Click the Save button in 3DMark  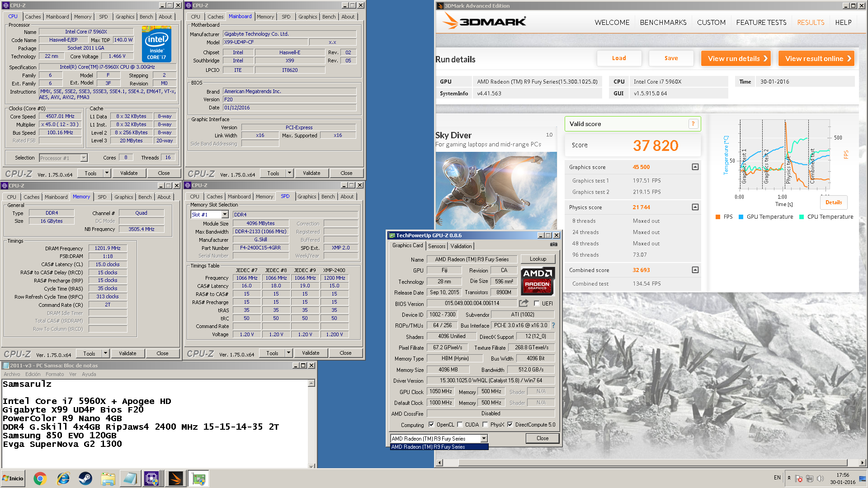(671, 58)
